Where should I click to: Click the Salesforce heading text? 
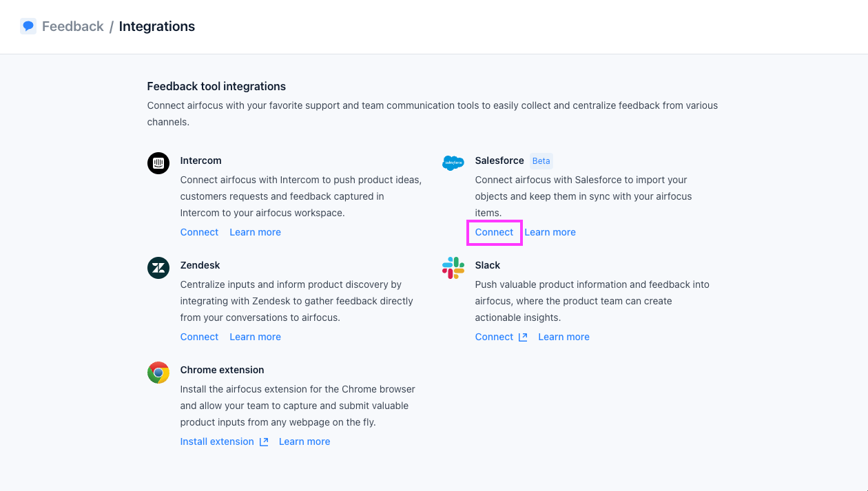[x=499, y=160]
